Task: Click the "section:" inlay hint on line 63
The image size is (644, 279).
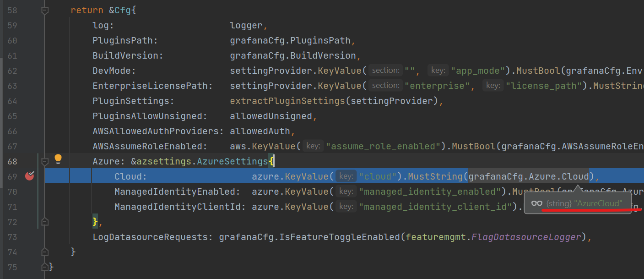Action: (385, 85)
